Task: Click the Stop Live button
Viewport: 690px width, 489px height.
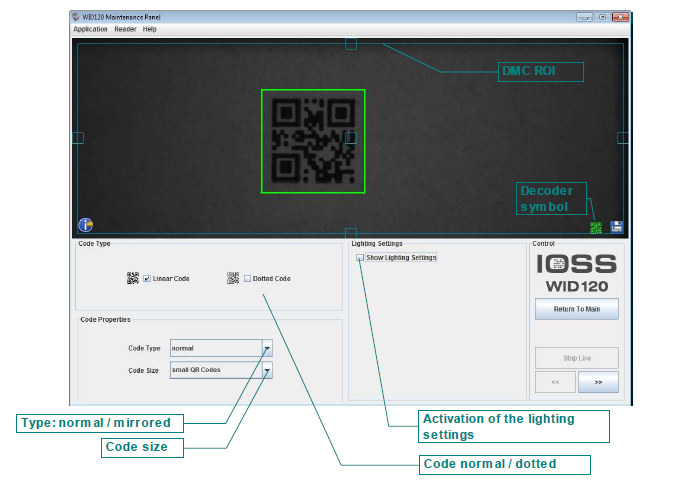Action: [x=576, y=358]
